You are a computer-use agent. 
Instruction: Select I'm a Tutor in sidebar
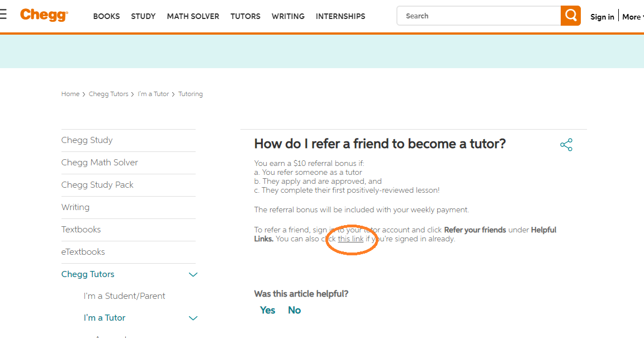tap(105, 317)
